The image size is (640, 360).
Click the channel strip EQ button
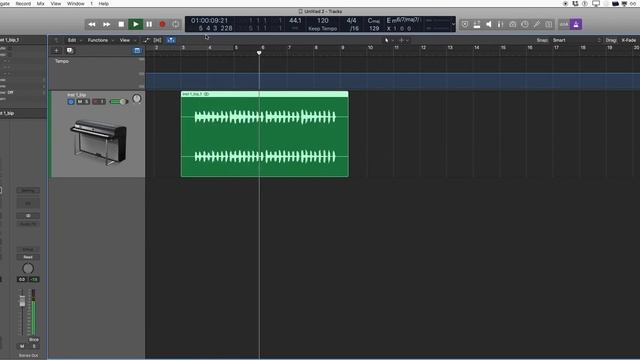pyautogui.click(x=28, y=203)
